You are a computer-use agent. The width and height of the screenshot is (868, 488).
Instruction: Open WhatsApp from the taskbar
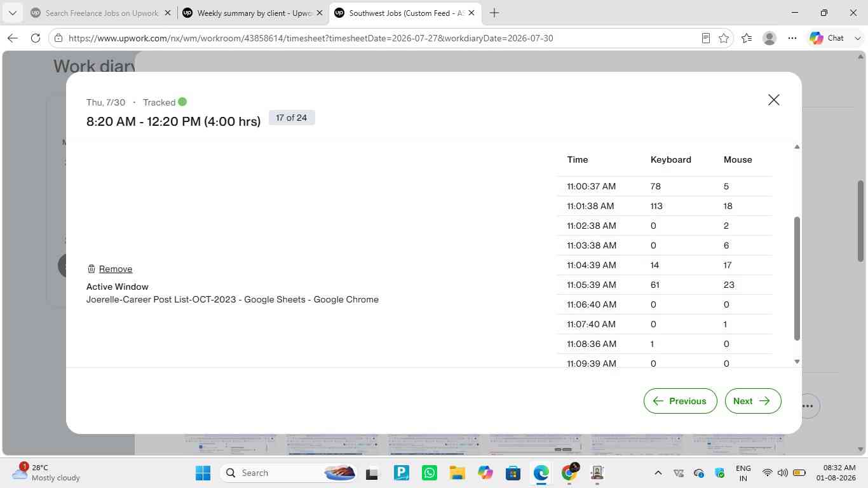click(x=430, y=473)
